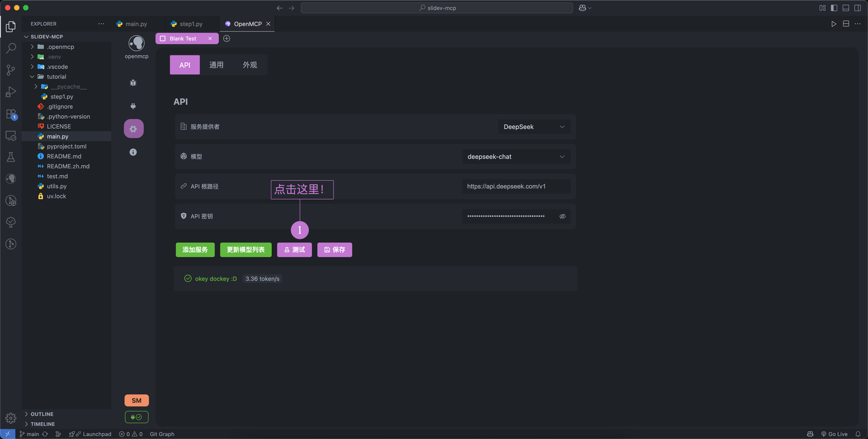Close the OpenMCP editor tab
Screen dimensions: 868x439
pyautogui.click(x=268, y=24)
